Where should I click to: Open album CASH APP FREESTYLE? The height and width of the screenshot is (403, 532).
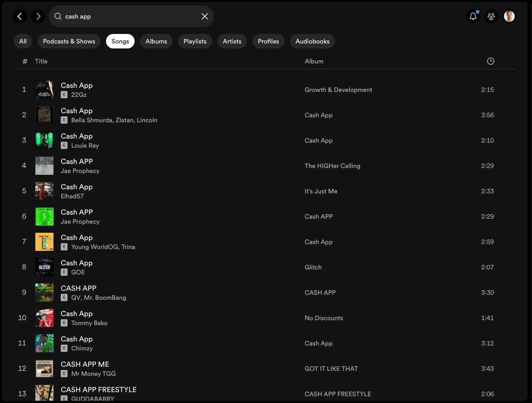point(338,394)
